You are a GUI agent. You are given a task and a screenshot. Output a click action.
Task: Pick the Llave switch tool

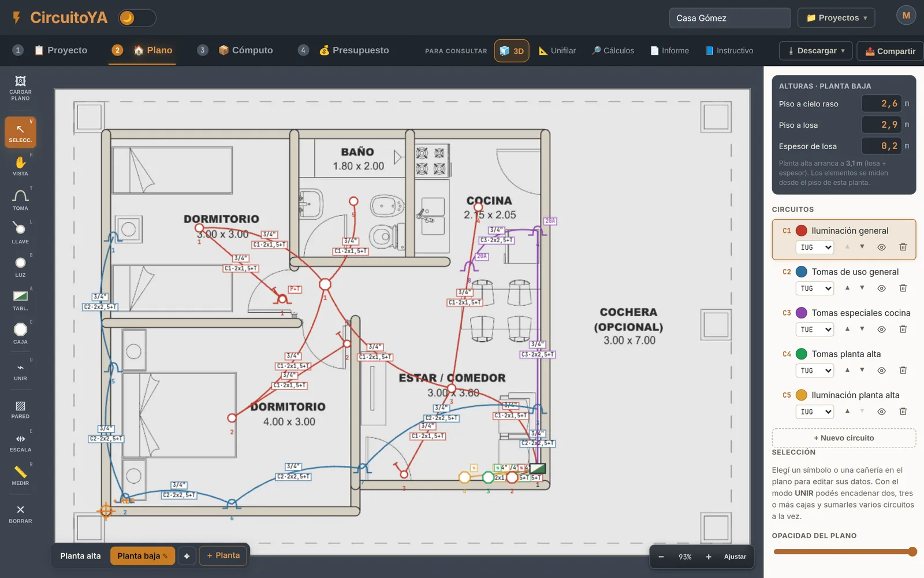pos(20,233)
